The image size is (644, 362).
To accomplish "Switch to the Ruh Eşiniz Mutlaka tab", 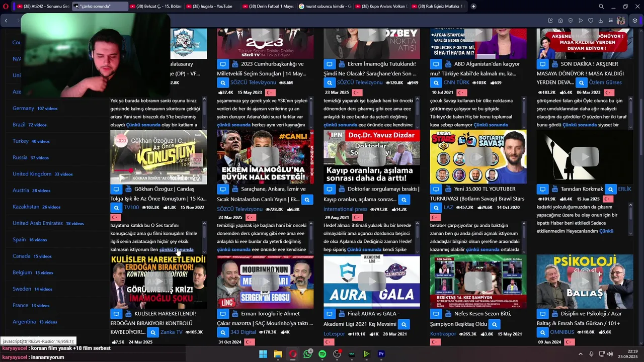I will pyautogui.click(x=438, y=7).
